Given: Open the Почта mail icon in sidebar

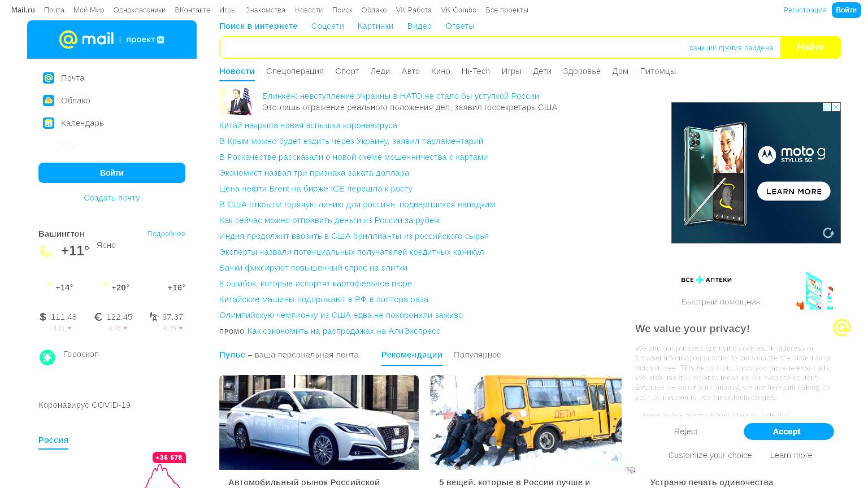Looking at the screenshot, I should (x=49, y=78).
